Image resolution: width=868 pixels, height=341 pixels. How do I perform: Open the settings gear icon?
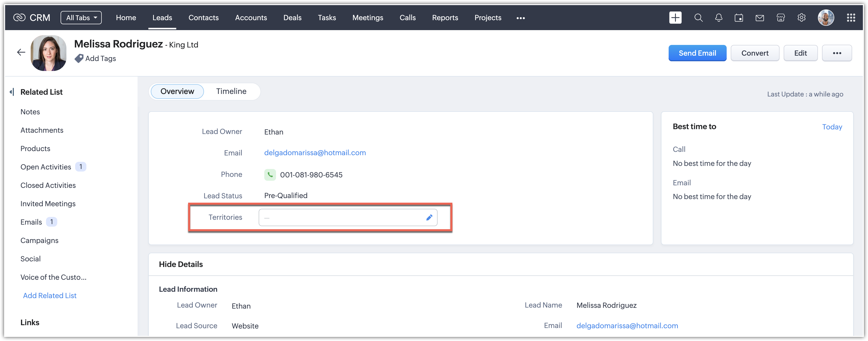point(801,18)
